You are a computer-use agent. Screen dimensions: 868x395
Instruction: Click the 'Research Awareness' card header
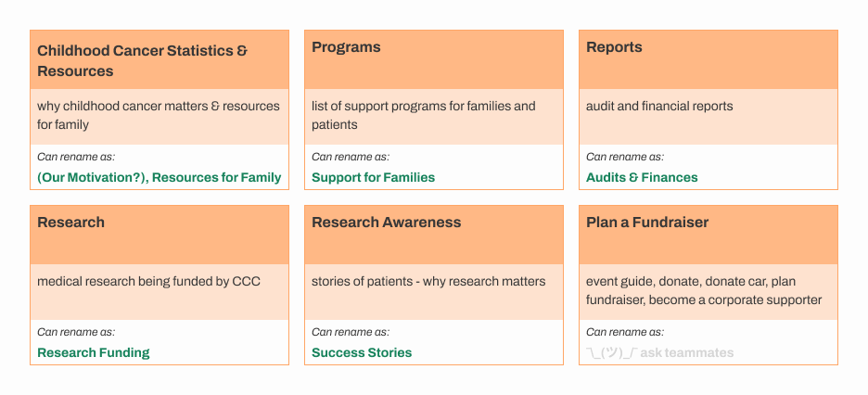[x=386, y=223]
